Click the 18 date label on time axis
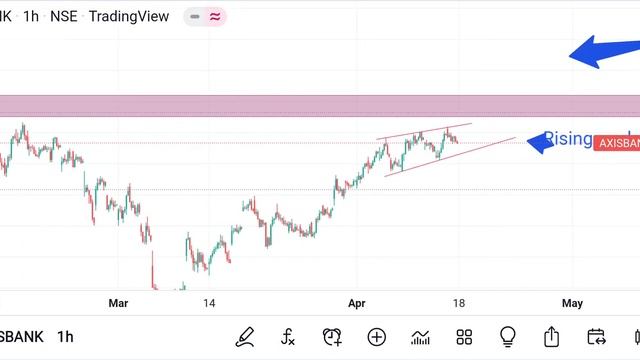640x360 pixels. coord(459,303)
